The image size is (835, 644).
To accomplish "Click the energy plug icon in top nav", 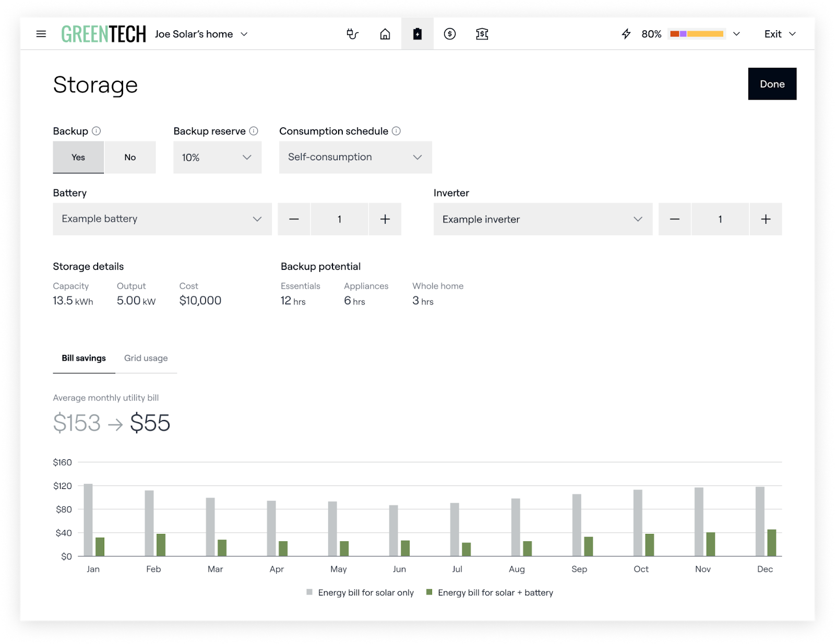I will 353,34.
